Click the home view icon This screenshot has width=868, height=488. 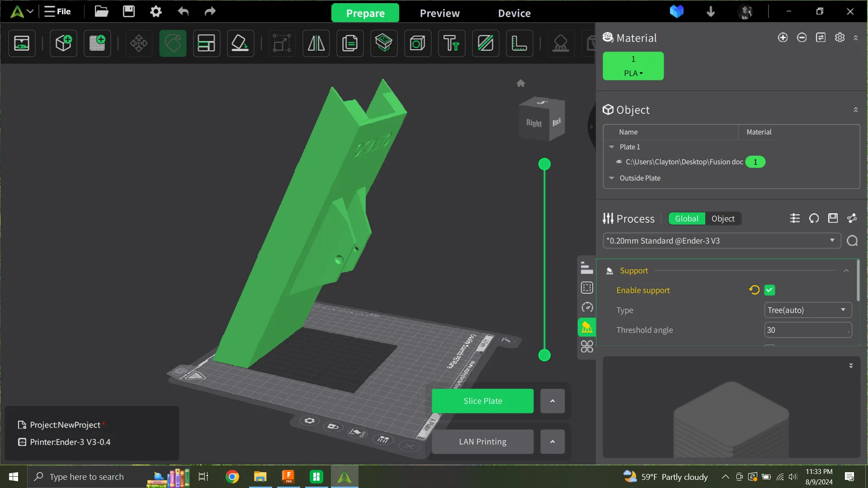click(521, 83)
